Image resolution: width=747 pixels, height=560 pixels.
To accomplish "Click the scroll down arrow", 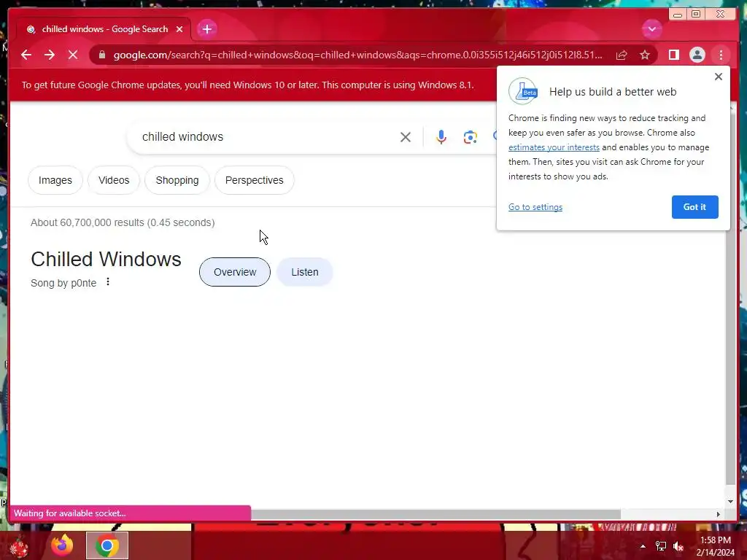I will click(731, 502).
